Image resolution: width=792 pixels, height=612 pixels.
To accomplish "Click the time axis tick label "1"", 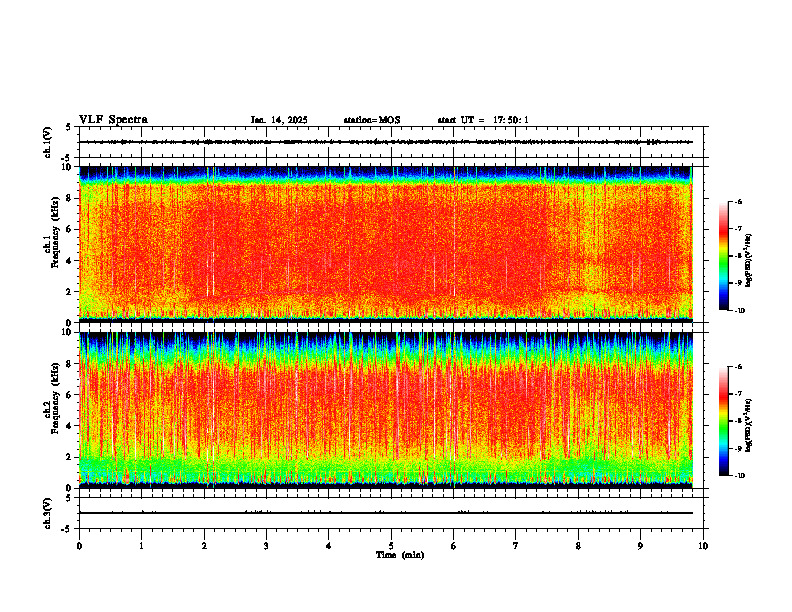I will click(141, 546).
